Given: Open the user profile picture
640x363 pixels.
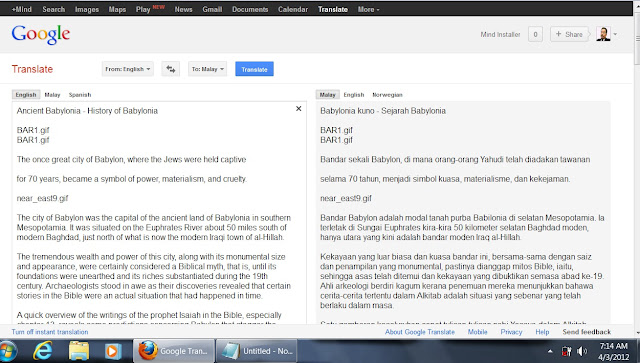Looking at the screenshot, I should 603,34.
